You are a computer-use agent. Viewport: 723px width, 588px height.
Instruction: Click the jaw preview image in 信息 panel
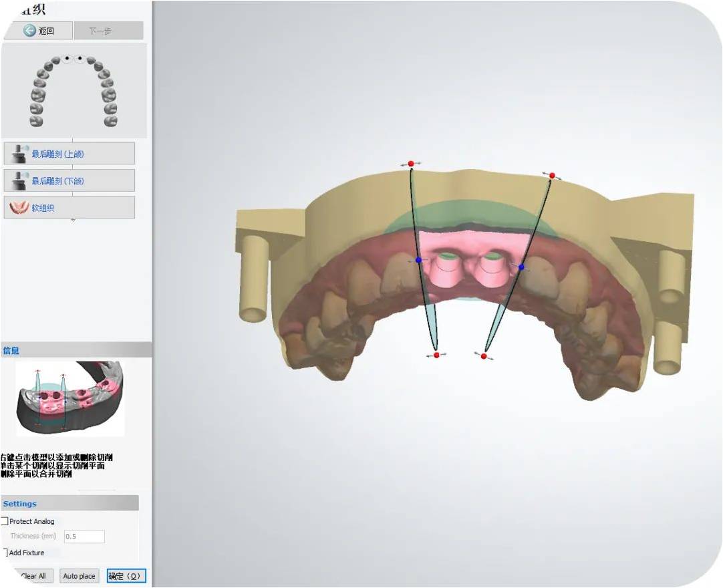tap(70, 398)
